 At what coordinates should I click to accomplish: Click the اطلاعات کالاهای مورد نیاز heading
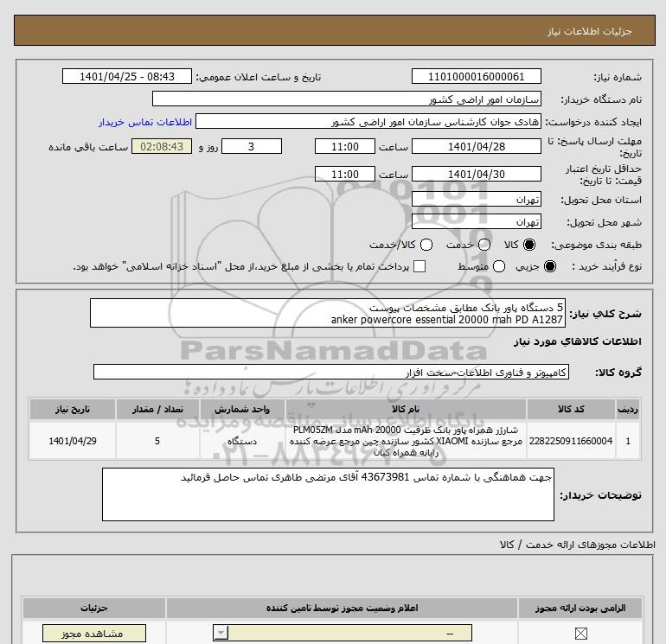[578, 341]
